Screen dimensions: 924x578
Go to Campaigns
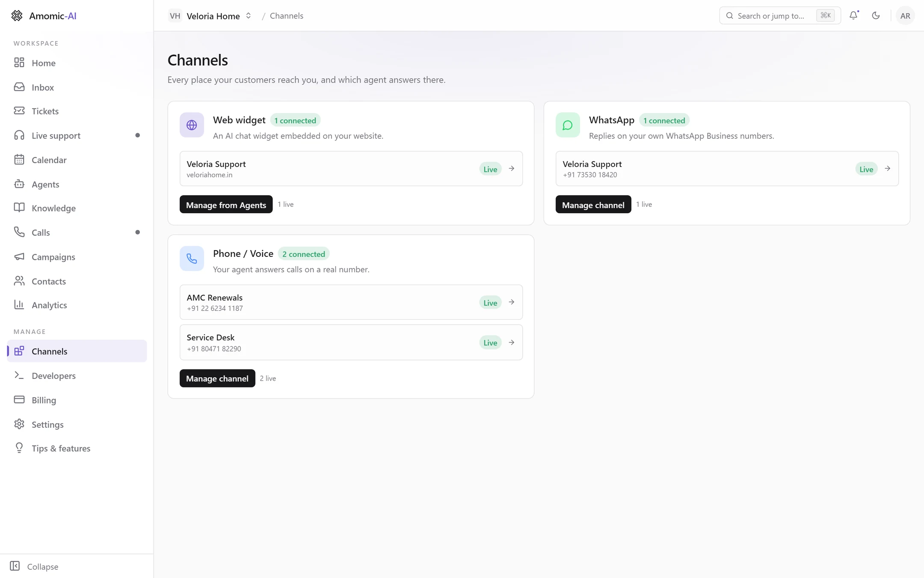click(77, 257)
